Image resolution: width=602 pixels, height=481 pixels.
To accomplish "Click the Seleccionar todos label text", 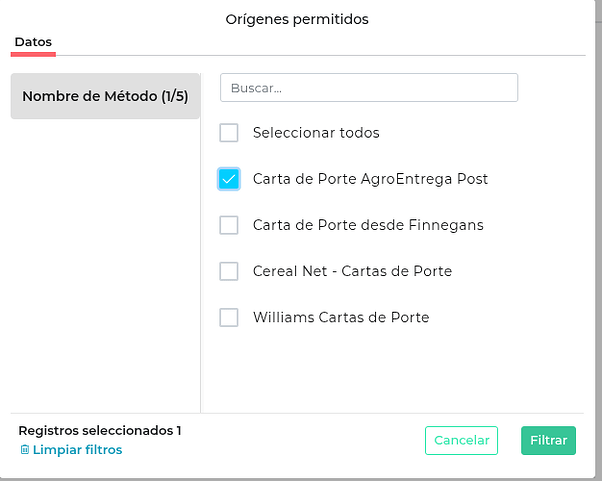I will click(316, 133).
